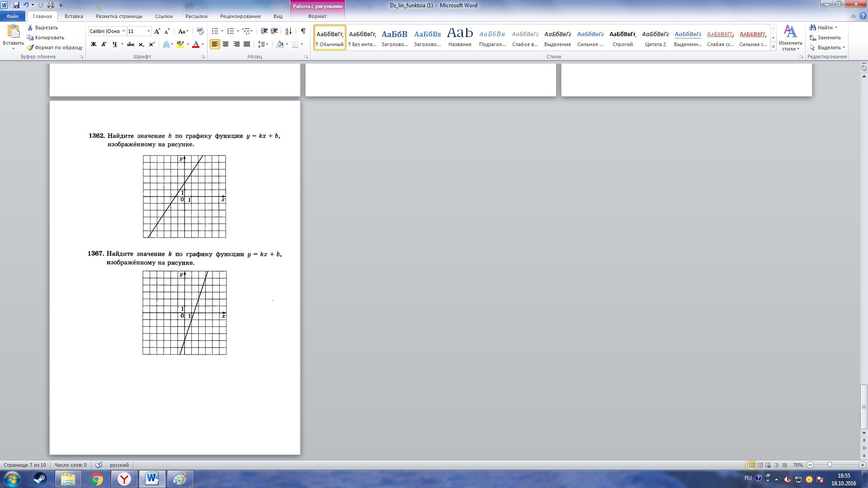Click the superscript x² icon
The image size is (868, 488).
pos(152,44)
